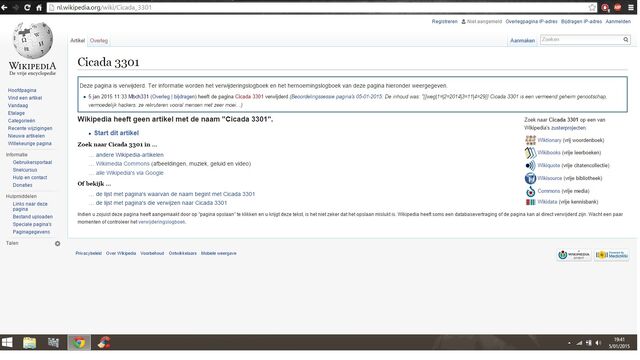
Task: Open Bestand uploaden
Action: 33,217
